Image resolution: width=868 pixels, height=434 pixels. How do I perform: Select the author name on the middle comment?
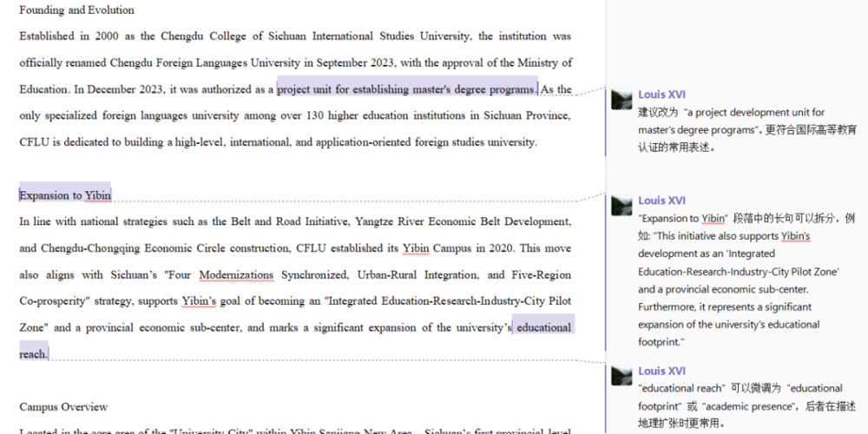pos(661,201)
